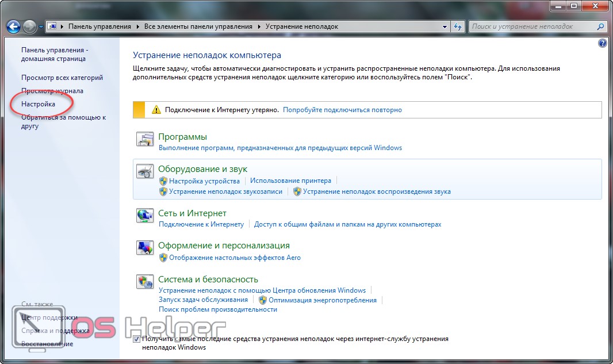Screen dimensions: 613x364
Task: Refresh the address bar view
Action: click(x=458, y=26)
